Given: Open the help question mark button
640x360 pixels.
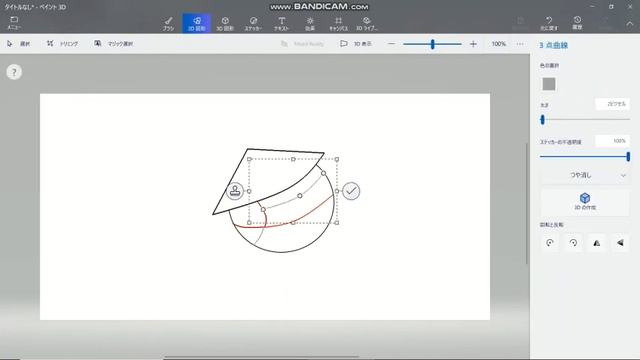Looking at the screenshot, I should point(14,72).
